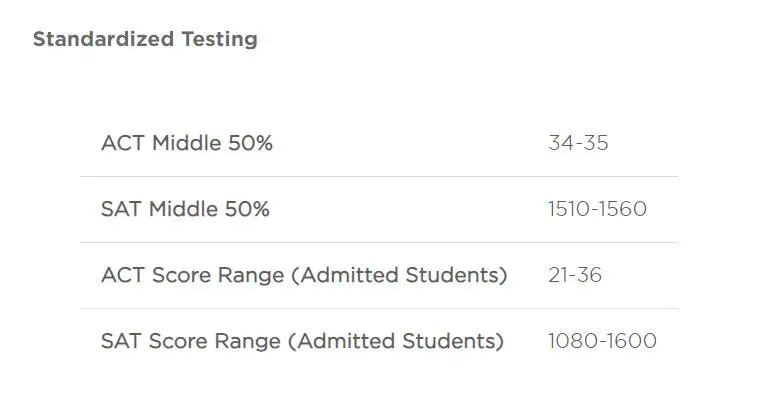Click the number 1600 in the SAT range
768x399 pixels.
633,341
